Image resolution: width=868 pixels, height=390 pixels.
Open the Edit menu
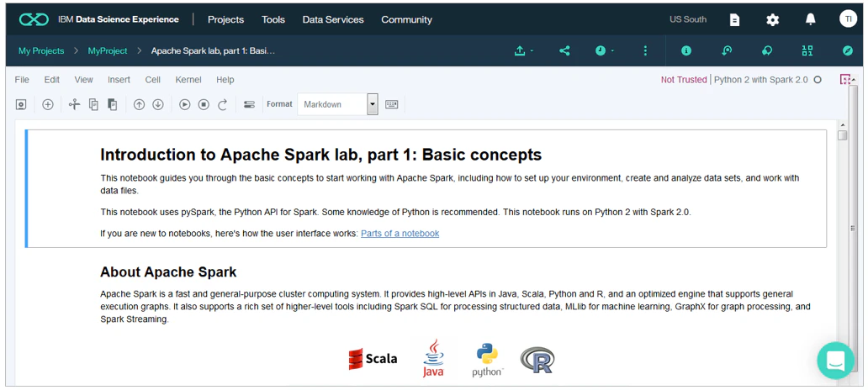52,80
